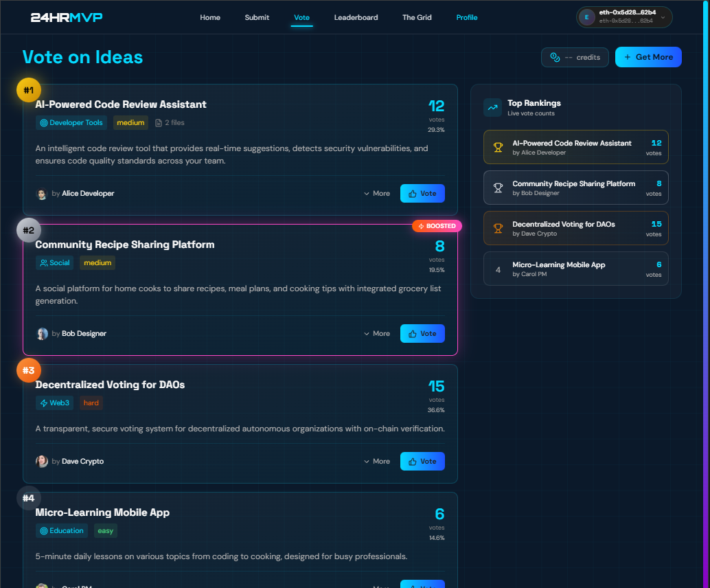Toggle the medium badge on AI-Powered Code Review Assistant
The width and height of the screenshot is (710, 588).
click(130, 122)
